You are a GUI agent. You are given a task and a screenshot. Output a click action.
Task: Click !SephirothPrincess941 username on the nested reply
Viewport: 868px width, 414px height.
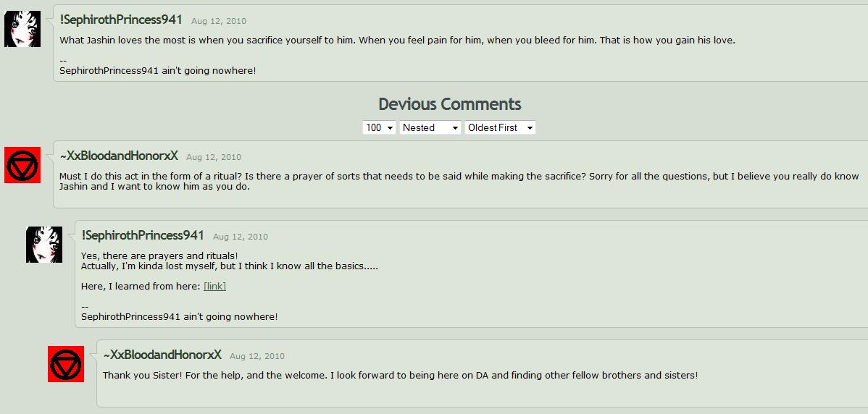(x=143, y=235)
